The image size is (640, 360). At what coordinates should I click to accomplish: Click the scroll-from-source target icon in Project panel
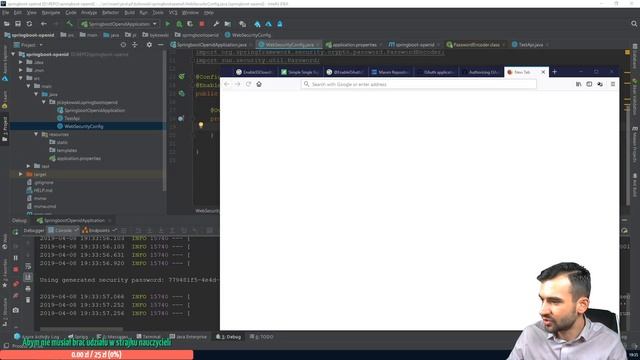click(x=123, y=44)
